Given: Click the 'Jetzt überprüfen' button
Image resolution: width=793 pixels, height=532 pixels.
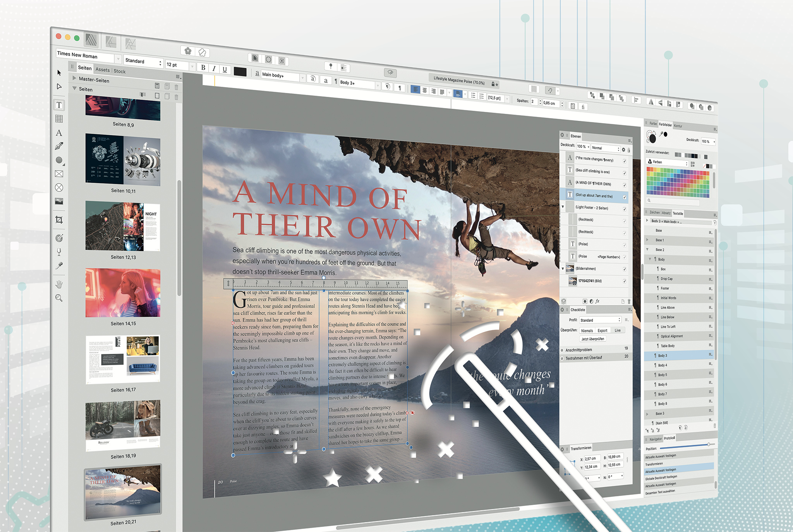Looking at the screenshot, I should 592,339.
